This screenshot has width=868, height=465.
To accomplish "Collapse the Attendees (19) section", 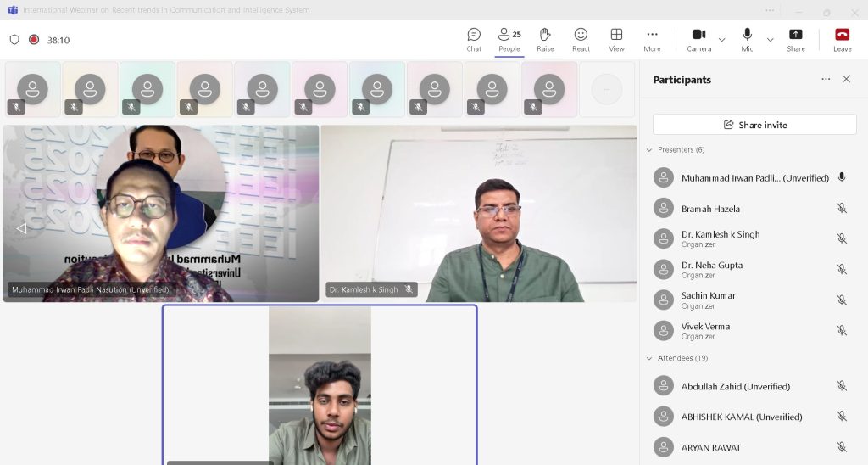I will point(650,359).
